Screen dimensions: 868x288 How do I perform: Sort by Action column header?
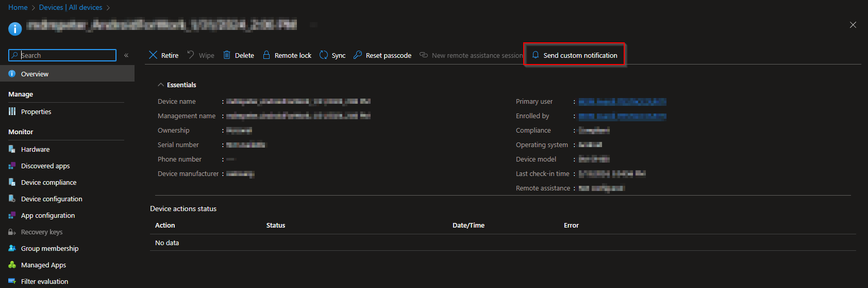click(165, 226)
